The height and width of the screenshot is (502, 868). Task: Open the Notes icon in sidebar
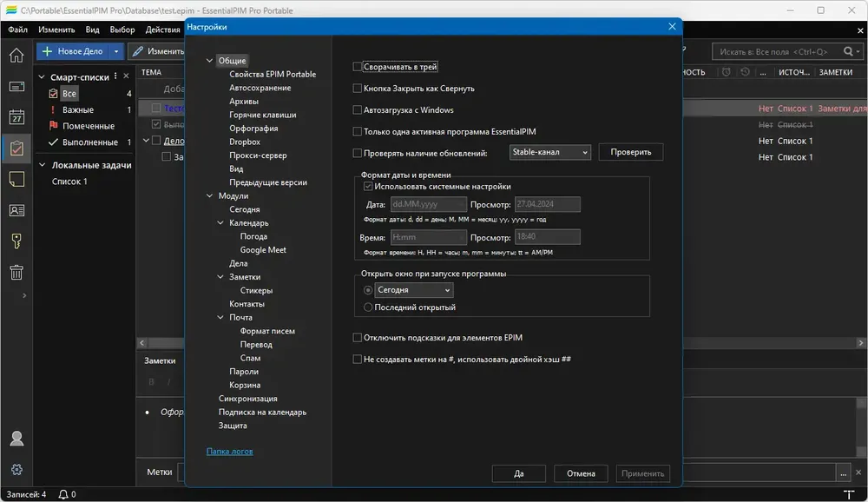pyautogui.click(x=16, y=179)
